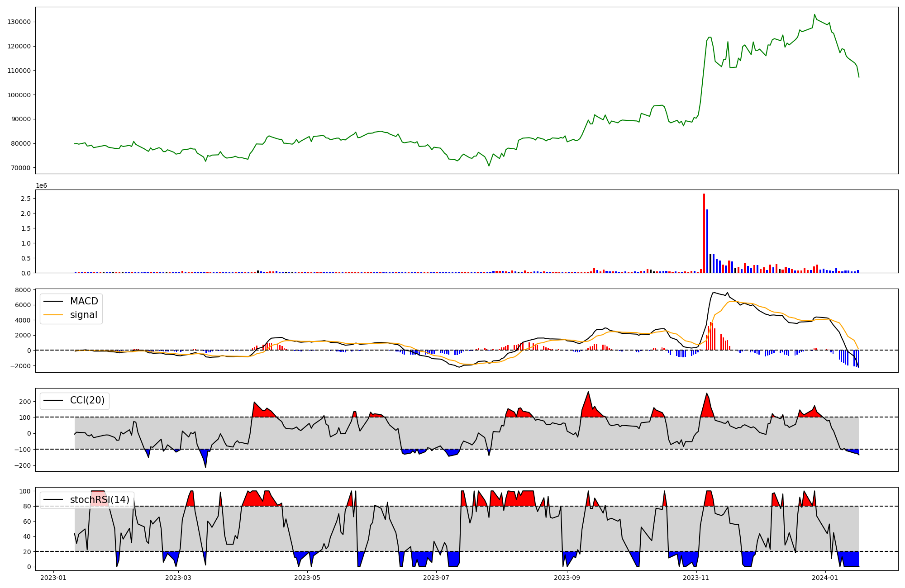Click the 1e6 volume scale offset text
The image size is (905, 588).
(41, 186)
